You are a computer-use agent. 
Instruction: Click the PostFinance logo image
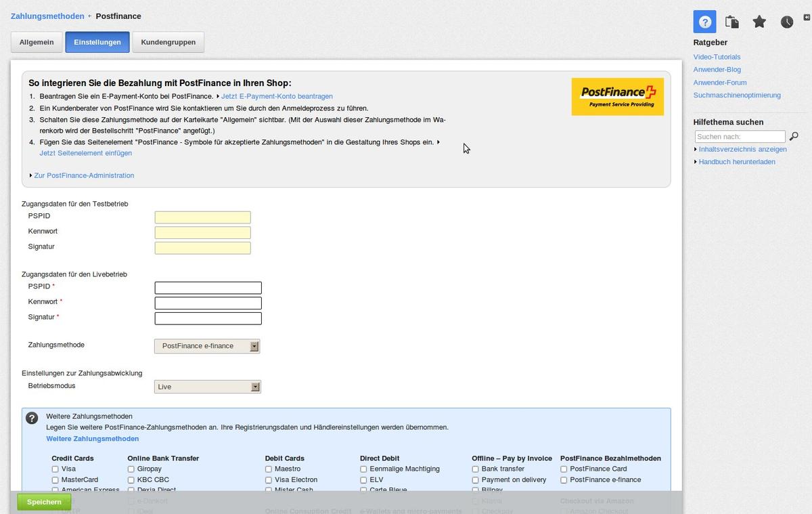[x=617, y=97]
